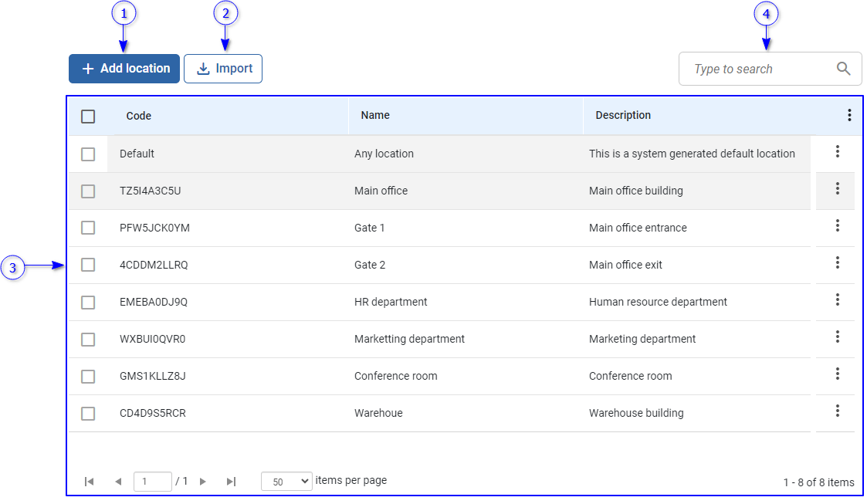The width and height of the screenshot is (867, 504).
Task: Sort by the Name column header
Action: (375, 115)
